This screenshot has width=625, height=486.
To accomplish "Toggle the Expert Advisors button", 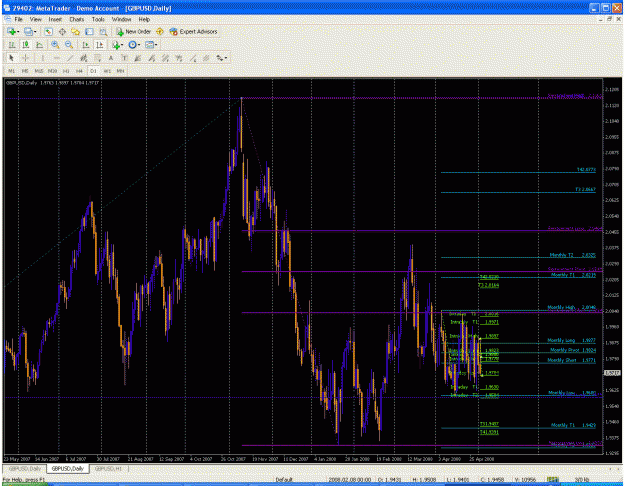I will [x=193, y=31].
